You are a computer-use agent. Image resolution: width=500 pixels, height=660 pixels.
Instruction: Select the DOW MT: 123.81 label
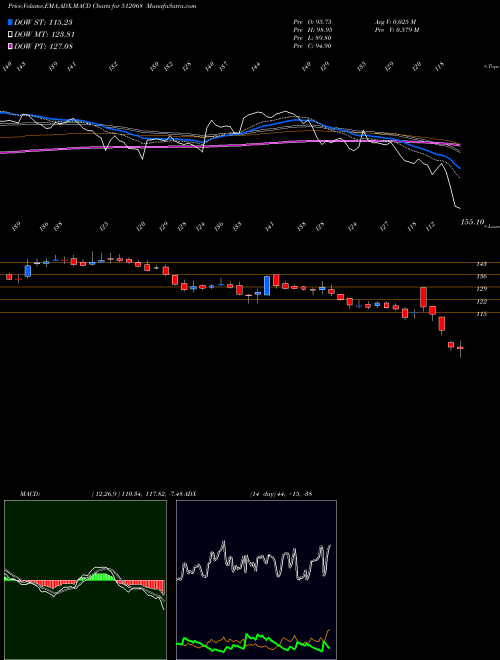(x=44, y=35)
